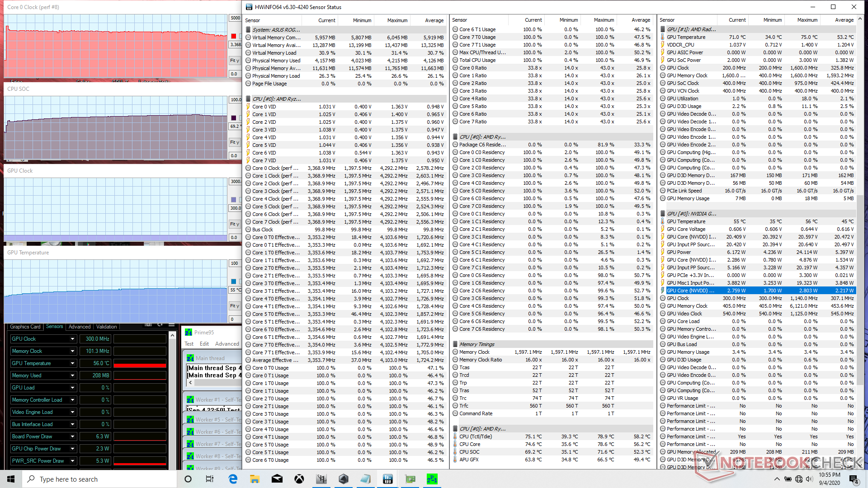
Task: Click the Task View taskbar icon
Action: pyautogui.click(x=210, y=479)
